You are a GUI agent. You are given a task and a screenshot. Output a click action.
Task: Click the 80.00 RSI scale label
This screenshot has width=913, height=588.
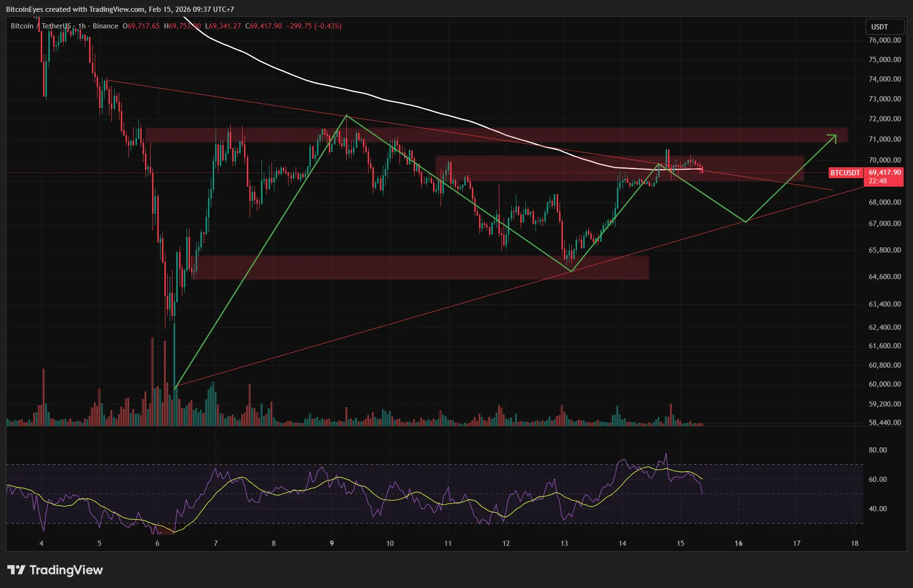pos(877,450)
